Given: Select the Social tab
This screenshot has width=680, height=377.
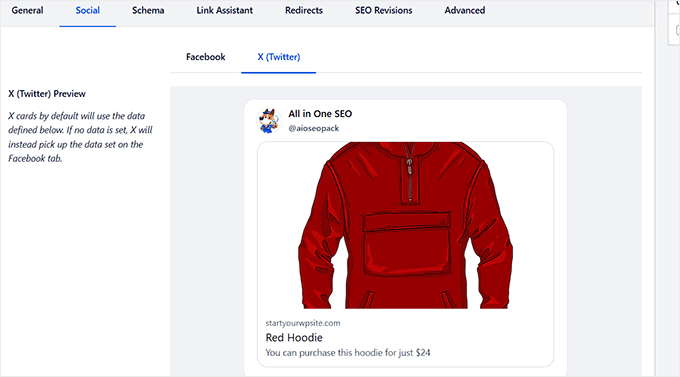Looking at the screenshot, I should 88,10.
